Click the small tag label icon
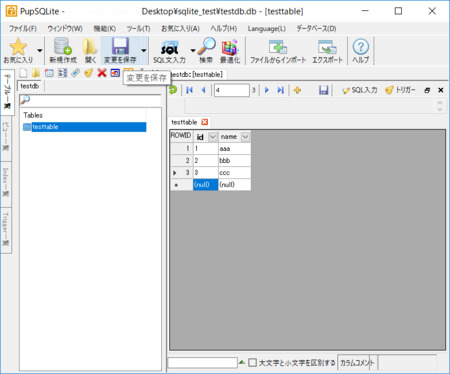Viewport: 450px width, 374px height. coord(75,73)
